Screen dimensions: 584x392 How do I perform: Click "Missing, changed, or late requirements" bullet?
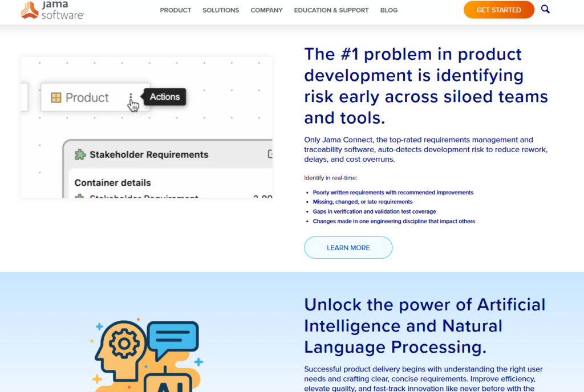pos(362,202)
